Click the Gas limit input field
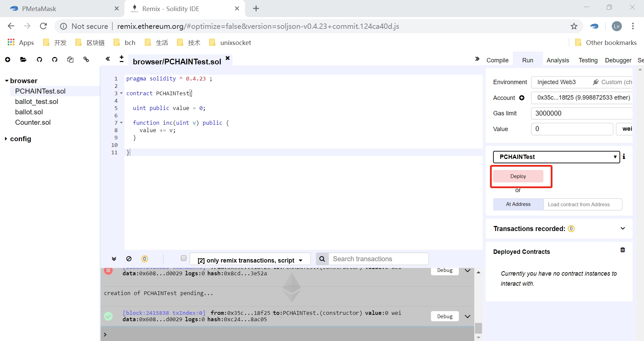The width and height of the screenshot is (644, 341). tap(582, 113)
